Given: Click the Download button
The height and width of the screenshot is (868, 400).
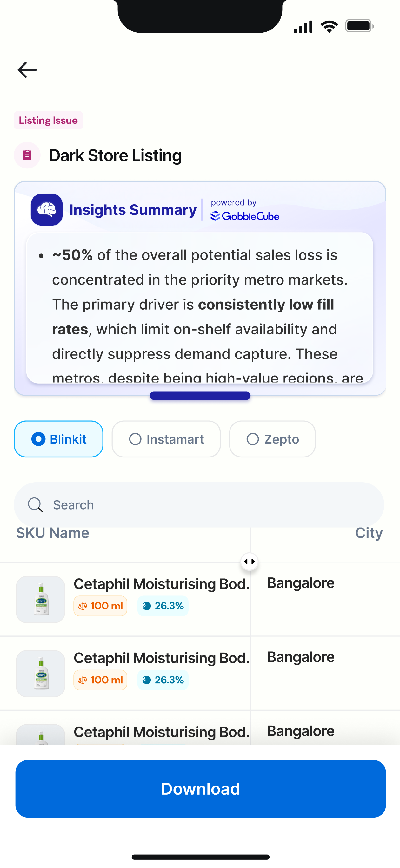Looking at the screenshot, I should click(x=201, y=789).
